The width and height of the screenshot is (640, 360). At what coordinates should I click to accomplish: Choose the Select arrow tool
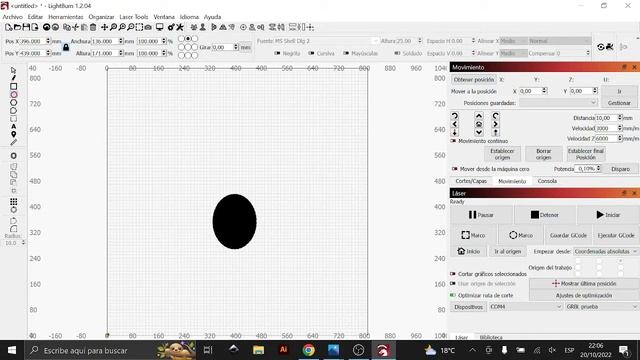tap(13, 70)
